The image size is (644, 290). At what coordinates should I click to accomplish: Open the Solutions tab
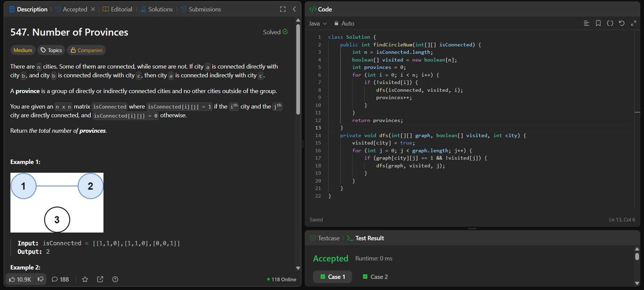click(x=156, y=9)
